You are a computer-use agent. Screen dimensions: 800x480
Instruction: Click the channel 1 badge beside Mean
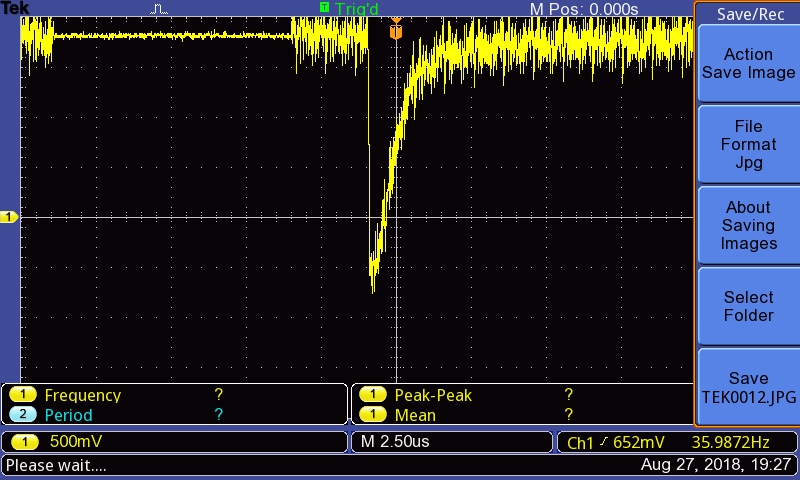(x=373, y=414)
